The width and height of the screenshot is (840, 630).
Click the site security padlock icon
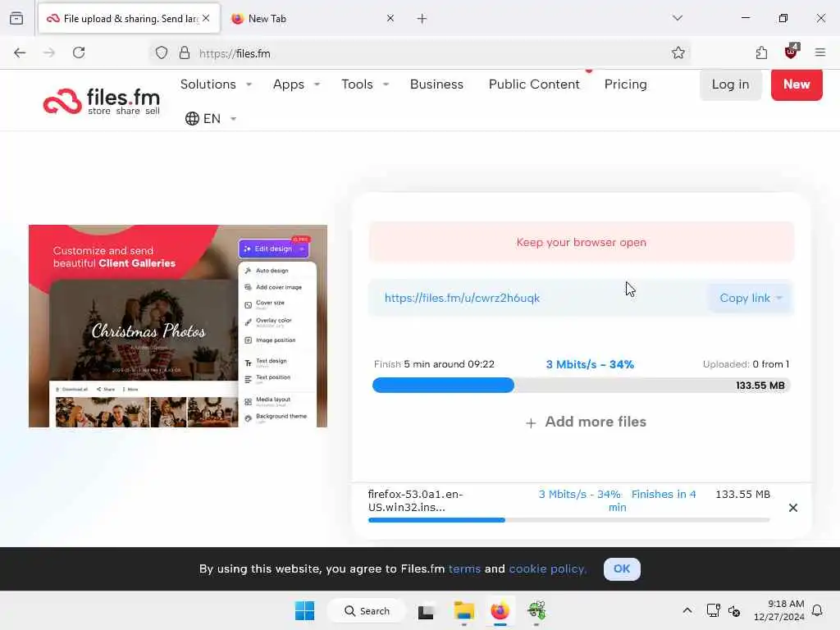[185, 53]
